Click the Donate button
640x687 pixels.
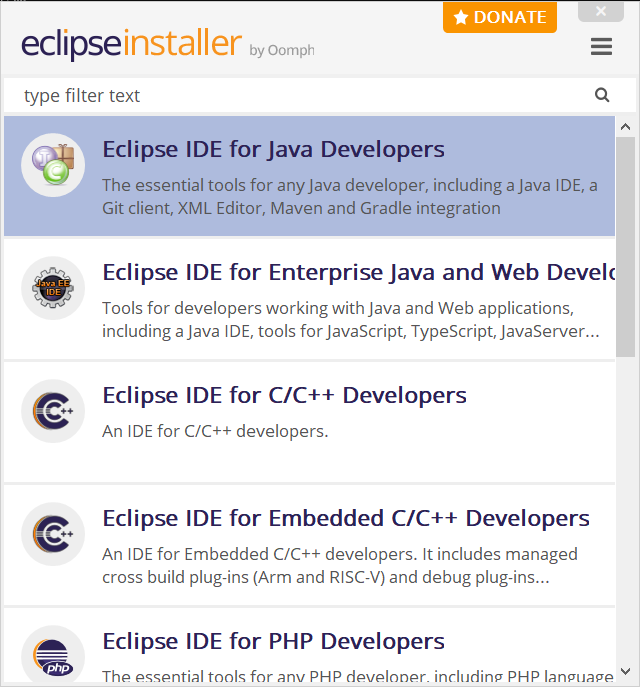pyautogui.click(x=500, y=17)
